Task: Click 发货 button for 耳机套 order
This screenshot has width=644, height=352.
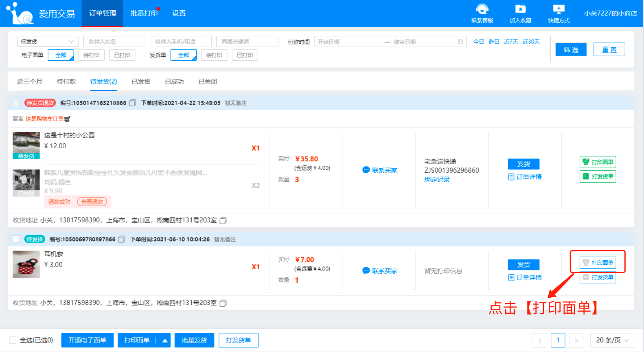Action: tap(524, 265)
